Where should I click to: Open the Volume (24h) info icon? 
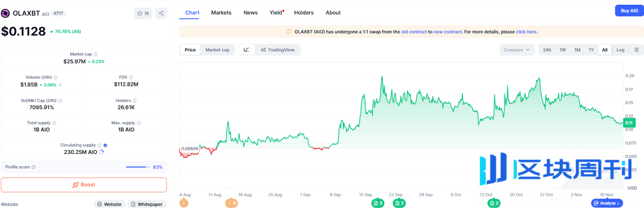pyautogui.click(x=56, y=77)
